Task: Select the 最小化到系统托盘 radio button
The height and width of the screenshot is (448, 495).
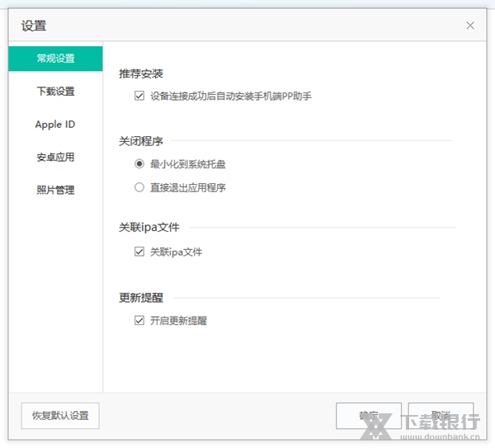Action: point(139,164)
